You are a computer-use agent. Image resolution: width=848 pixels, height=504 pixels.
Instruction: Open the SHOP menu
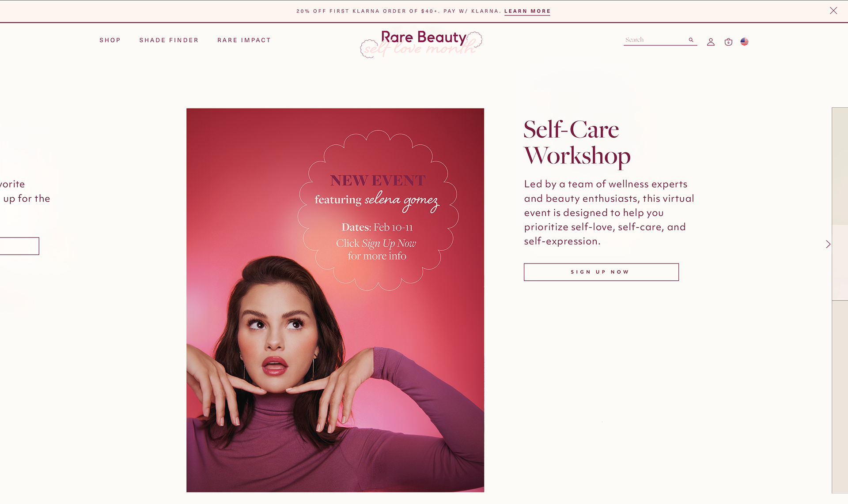(x=110, y=40)
